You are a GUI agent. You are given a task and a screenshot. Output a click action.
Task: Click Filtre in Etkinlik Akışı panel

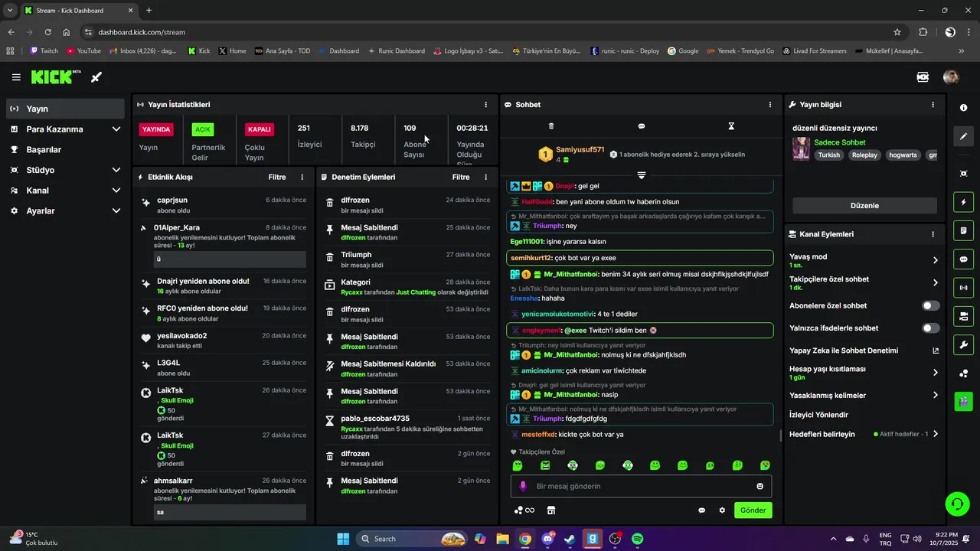click(277, 177)
